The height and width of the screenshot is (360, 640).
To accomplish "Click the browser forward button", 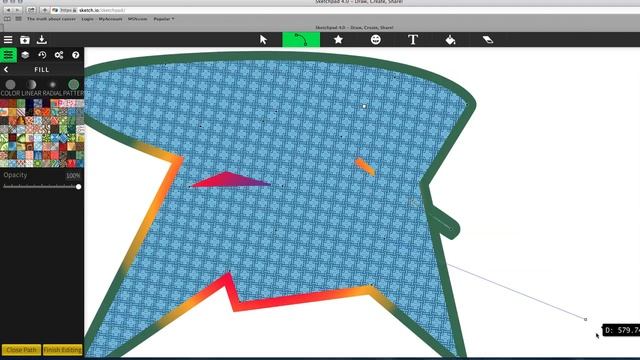I will [17, 10].
